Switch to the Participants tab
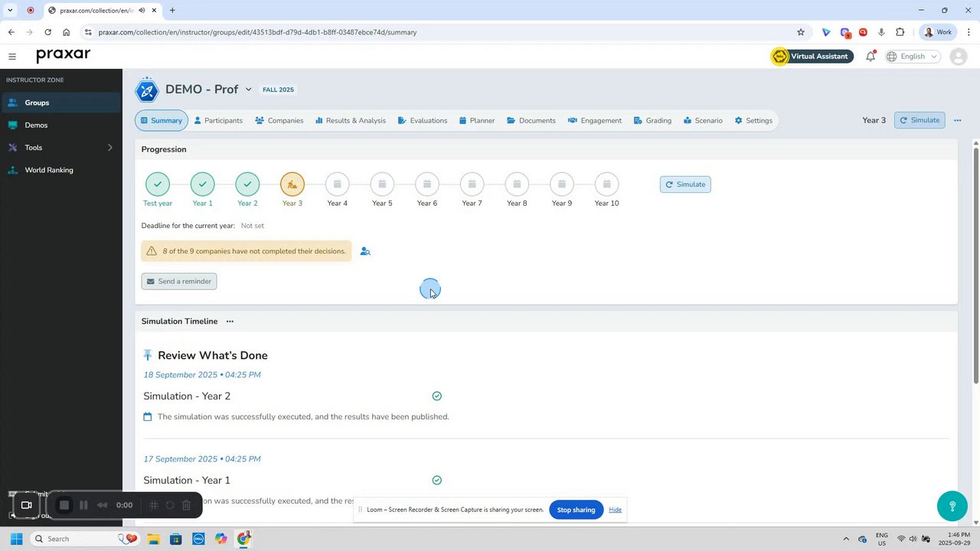This screenshot has width=980, height=551. click(x=218, y=120)
